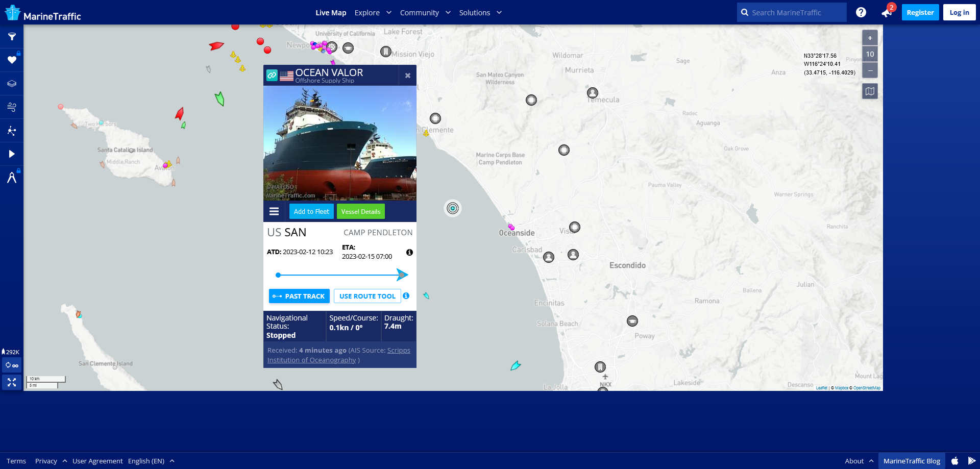Open the Google Play store icon
Screen dimensions: 980x469
point(972,461)
